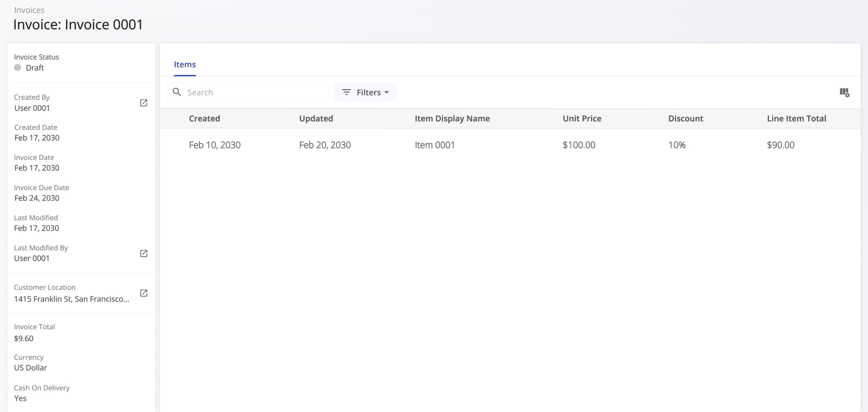The width and height of the screenshot is (868, 412).
Task: Click the search magnifier icon
Action: pyautogui.click(x=177, y=92)
